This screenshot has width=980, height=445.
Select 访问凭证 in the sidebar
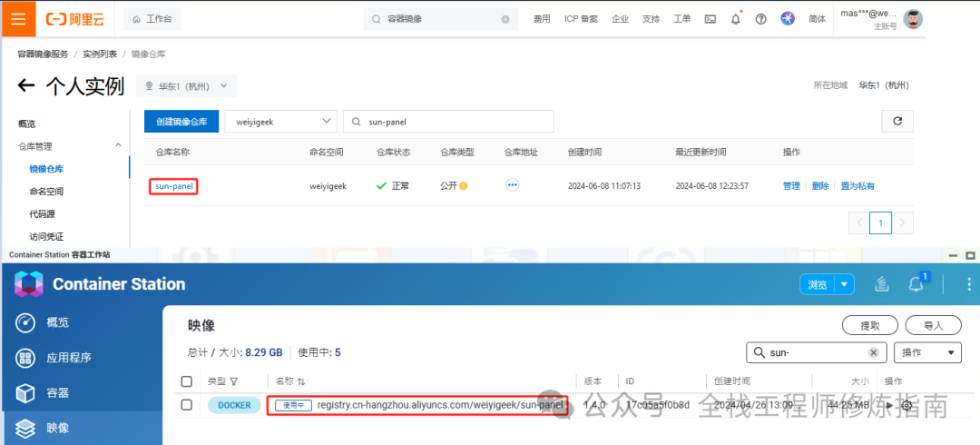tap(46, 237)
